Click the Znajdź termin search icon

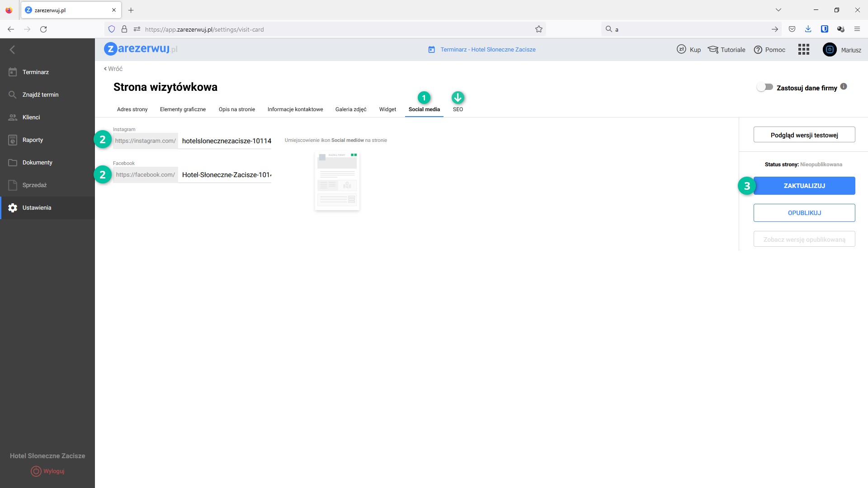click(13, 95)
